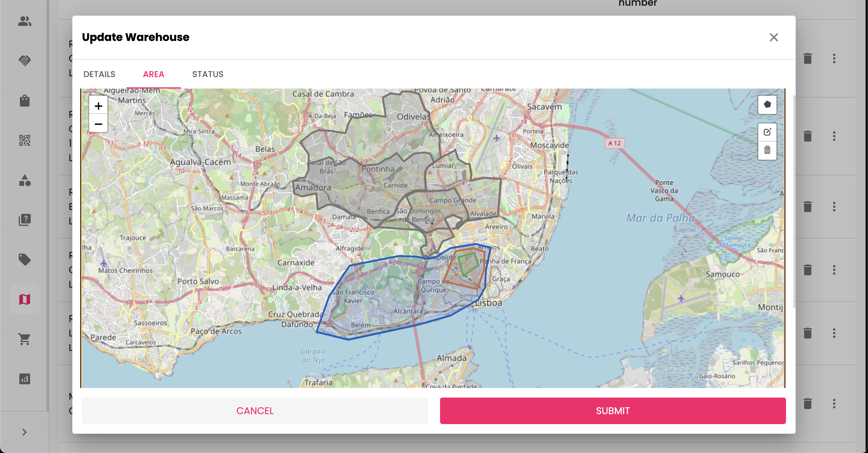Click the edit layers icon on map
The height and width of the screenshot is (453, 868).
pyautogui.click(x=767, y=132)
